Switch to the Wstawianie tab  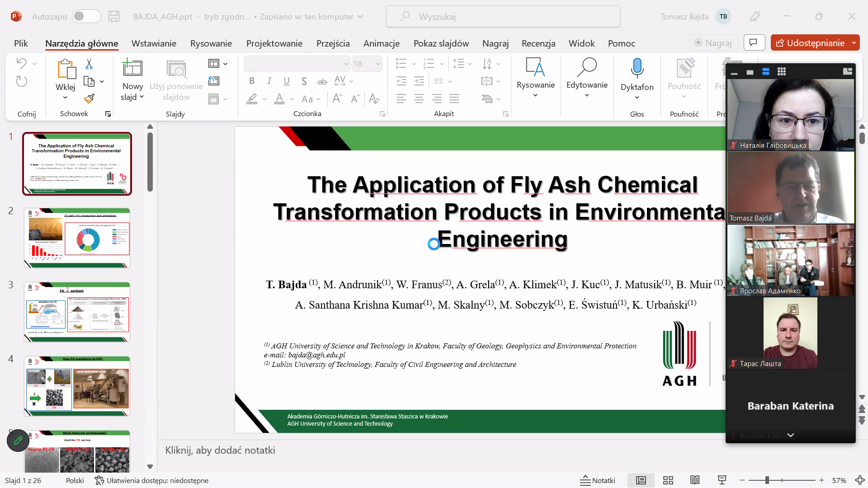(x=154, y=43)
